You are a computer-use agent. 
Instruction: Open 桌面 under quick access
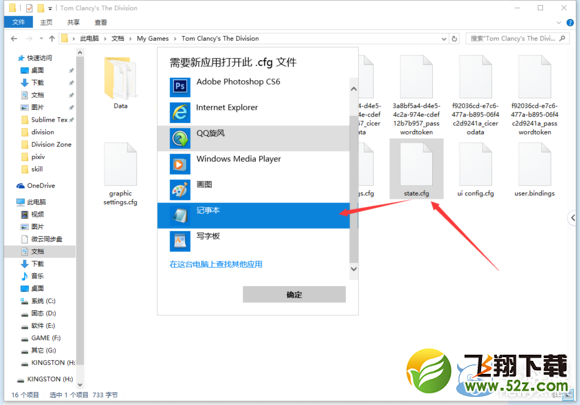coord(33,70)
